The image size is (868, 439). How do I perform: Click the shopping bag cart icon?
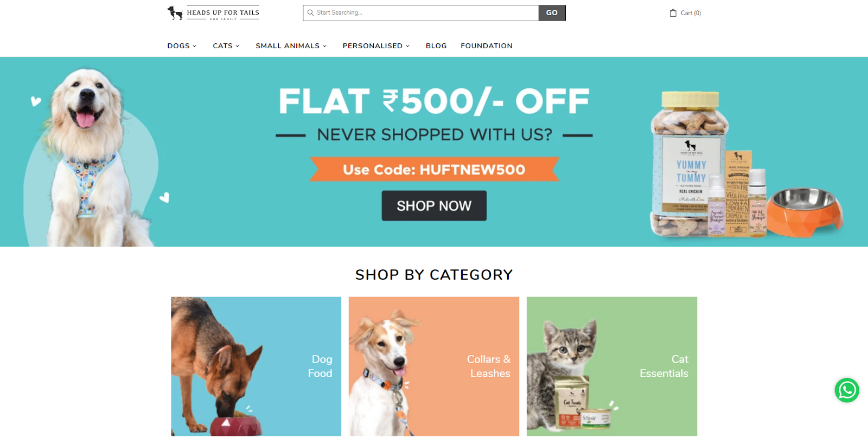673,13
